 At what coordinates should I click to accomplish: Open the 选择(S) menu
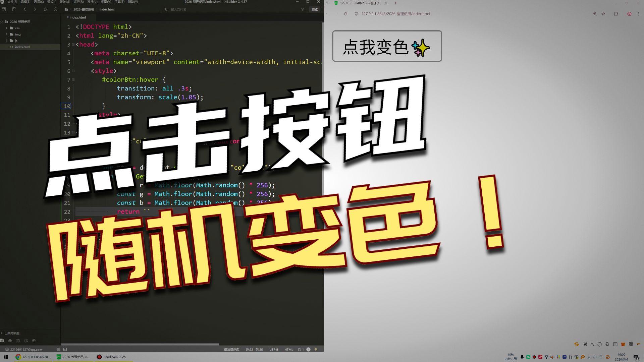pos(39,2)
